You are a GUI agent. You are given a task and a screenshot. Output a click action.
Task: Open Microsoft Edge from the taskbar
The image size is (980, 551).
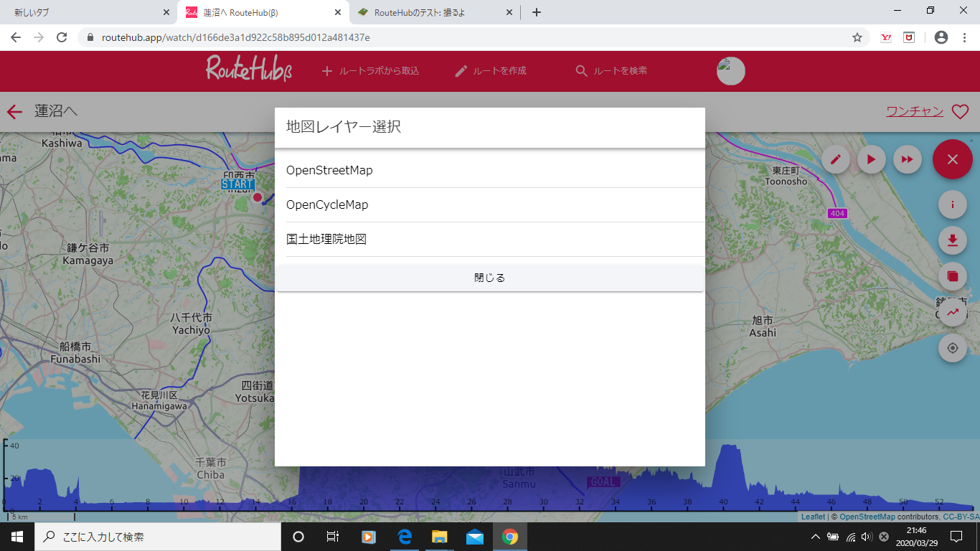tap(404, 537)
